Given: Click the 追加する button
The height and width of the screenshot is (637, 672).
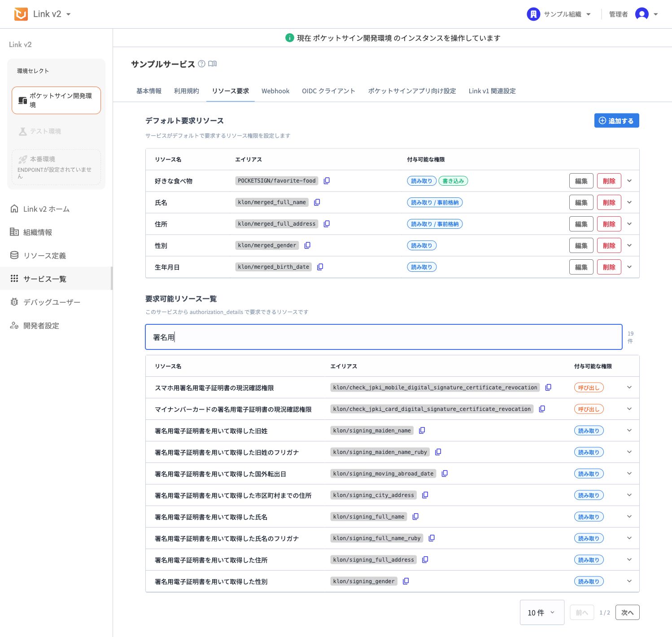Looking at the screenshot, I should click(x=617, y=121).
